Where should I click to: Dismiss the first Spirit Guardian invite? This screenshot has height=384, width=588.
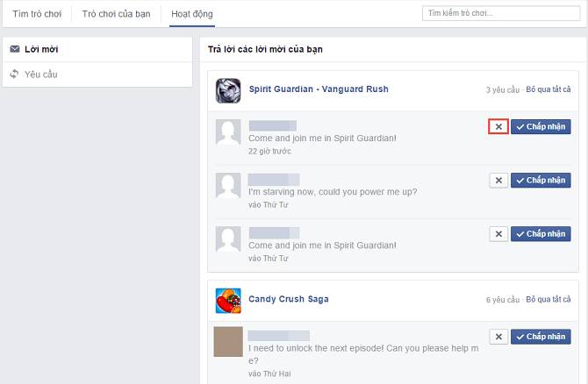[x=498, y=126]
